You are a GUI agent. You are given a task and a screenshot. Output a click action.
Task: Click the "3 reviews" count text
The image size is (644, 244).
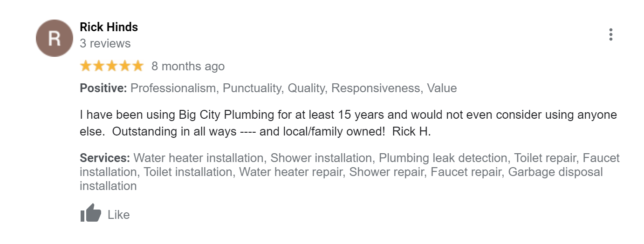[105, 43]
